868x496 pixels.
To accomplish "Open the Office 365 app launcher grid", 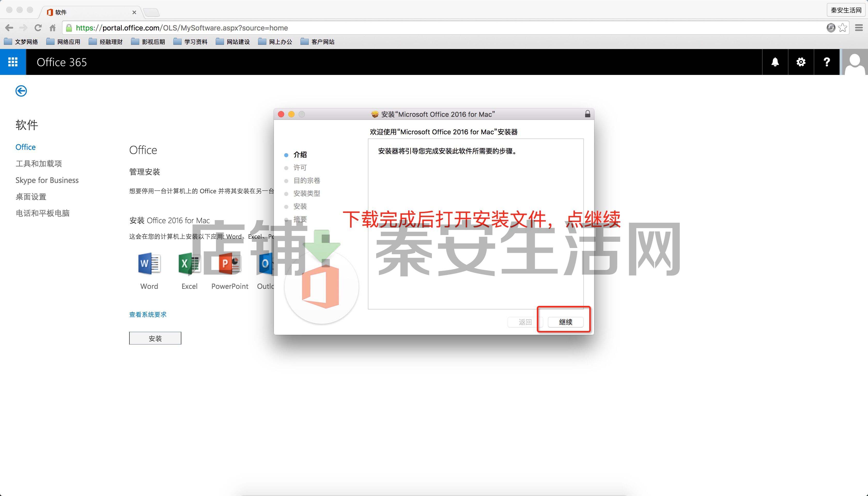I will pos(13,62).
